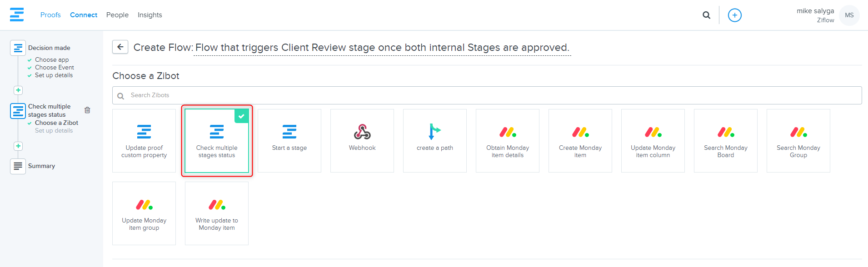Pick Update proof custom property Zibot
Image resolution: width=868 pixels, height=267 pixels.
click(x=144, y=141)
